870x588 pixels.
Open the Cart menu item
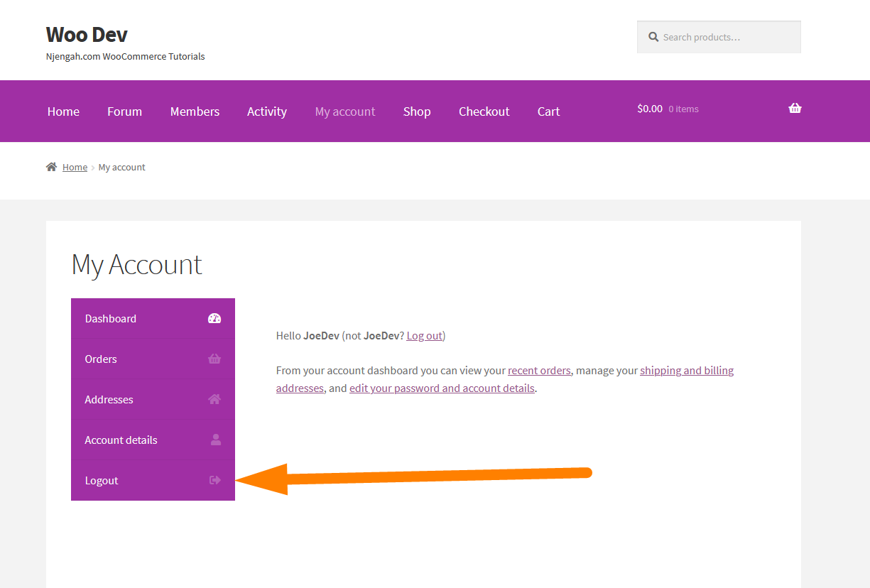coord(548,111)
